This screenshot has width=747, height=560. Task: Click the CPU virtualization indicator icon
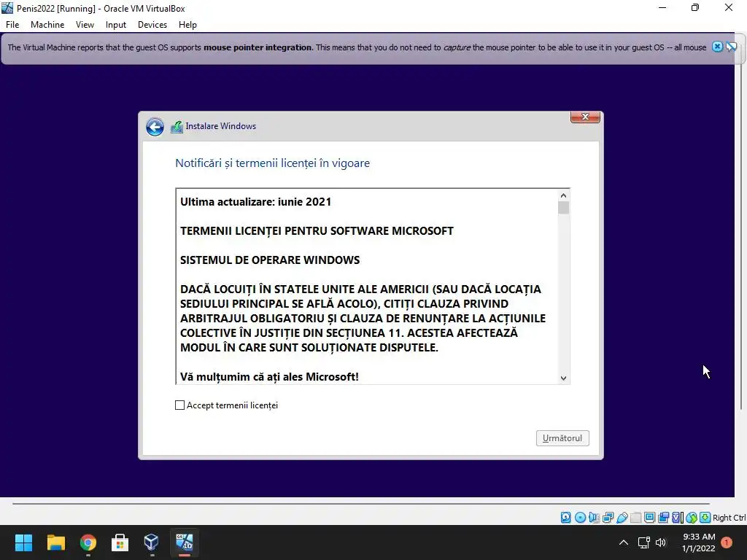tap(678, 518)
